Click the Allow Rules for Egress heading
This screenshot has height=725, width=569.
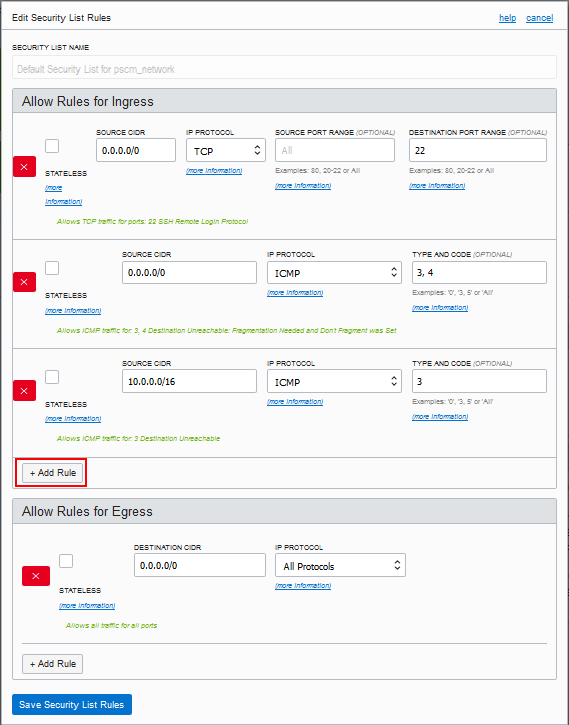point(87,511)
